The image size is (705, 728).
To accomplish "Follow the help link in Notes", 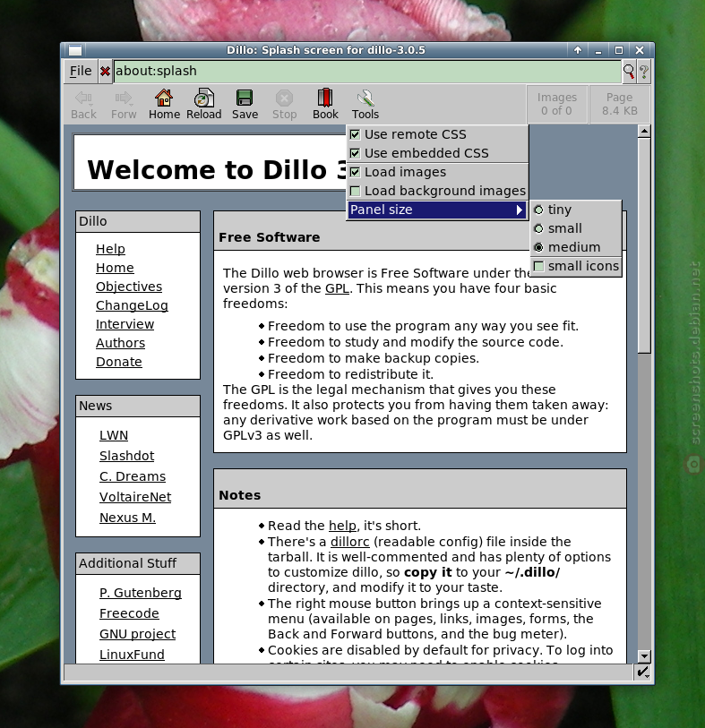I will coord(342,526).
